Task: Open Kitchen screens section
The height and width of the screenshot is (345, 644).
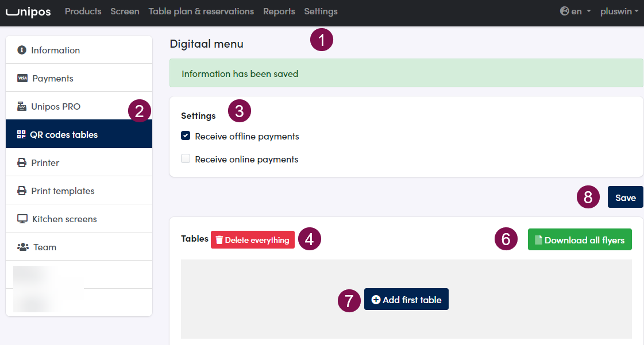Action: tap(79, 219)
